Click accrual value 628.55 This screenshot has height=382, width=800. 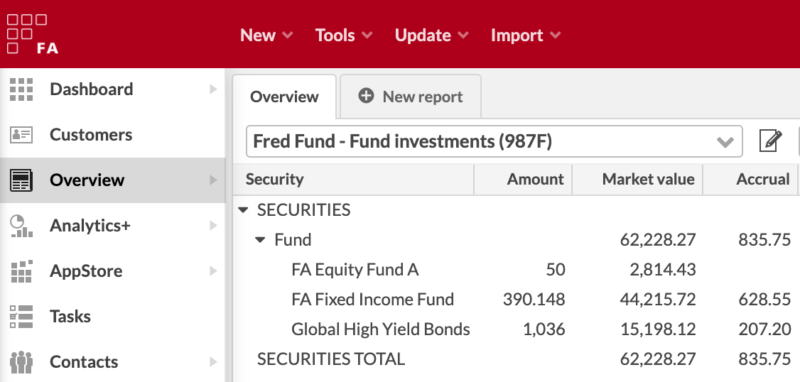[x=764, y=299]
